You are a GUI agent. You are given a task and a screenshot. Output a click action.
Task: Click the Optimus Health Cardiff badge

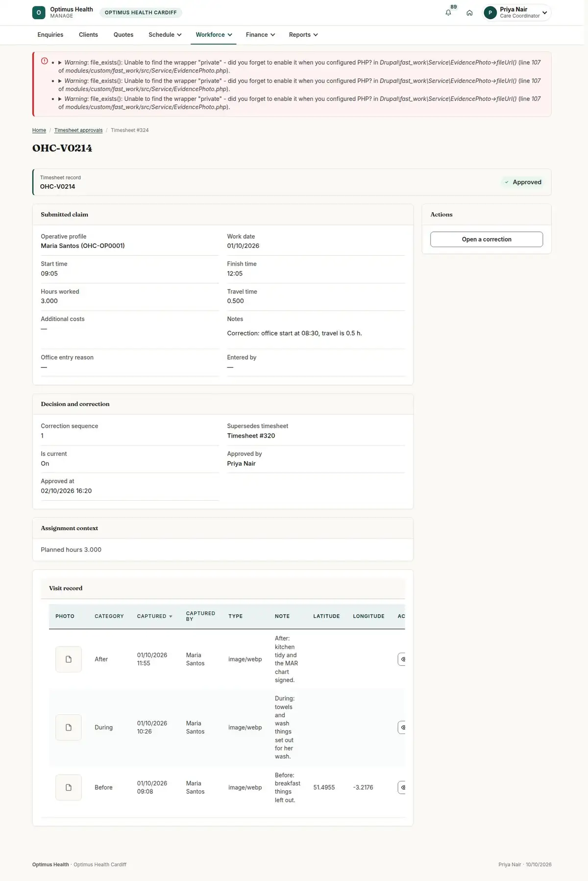point(141,13)
